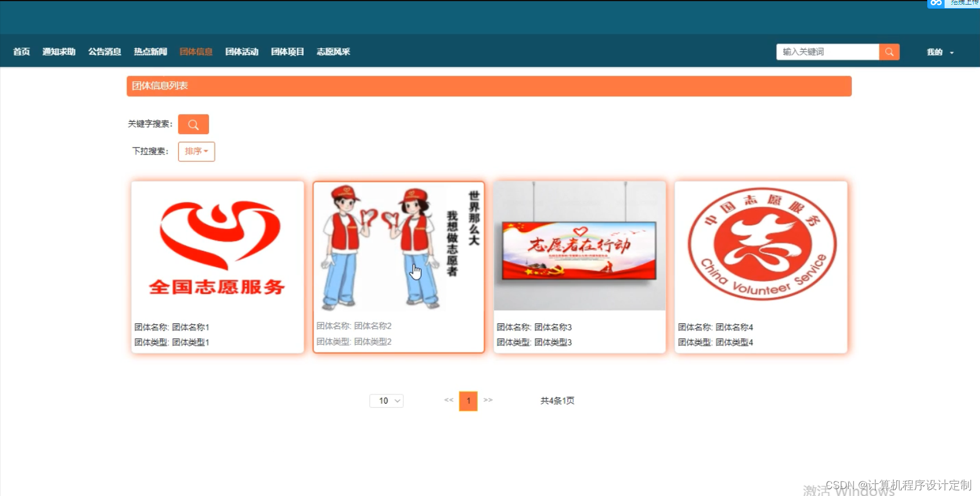Viewport: 980px width, 496px height.
Task: Open the China Volunteer Service logo image
Action: pos(761,247)
